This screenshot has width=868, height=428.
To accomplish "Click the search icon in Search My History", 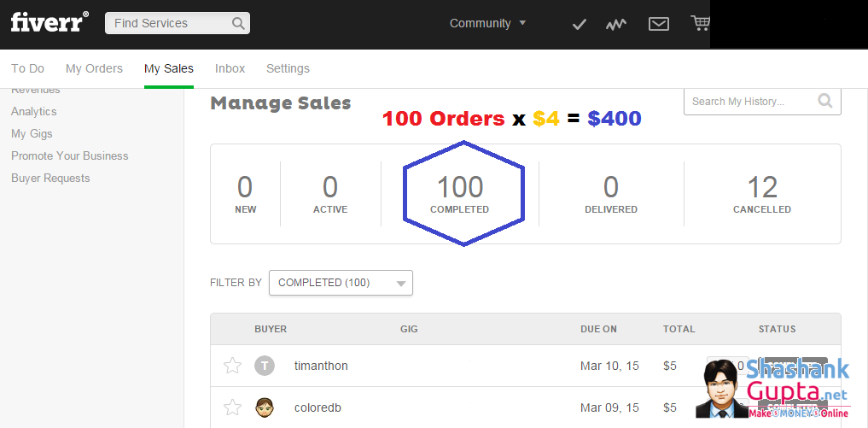I will [x=825, y=101].
